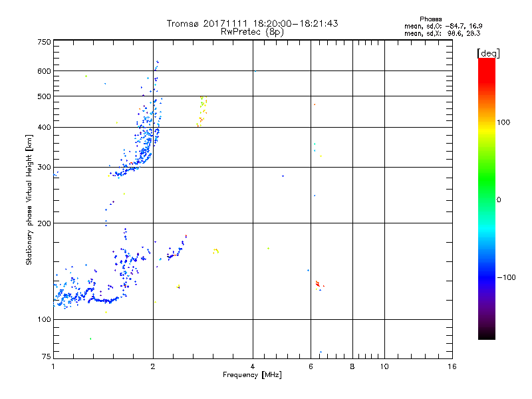532x399 pixels.
Task: Click the x-axis '1' tick label
Action: pyautogui.click(x=53, y=366)
